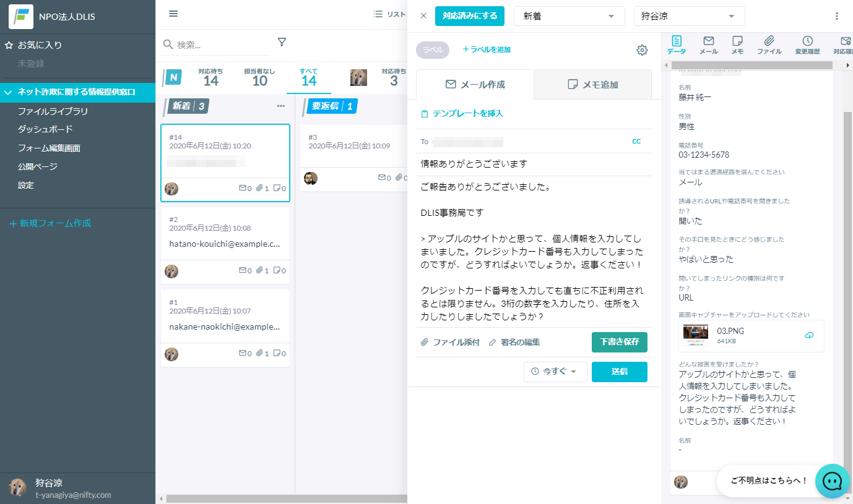Screen dimensions: 853x504
Task: Click the mail count icon on card #3
Action: point(382,177)
